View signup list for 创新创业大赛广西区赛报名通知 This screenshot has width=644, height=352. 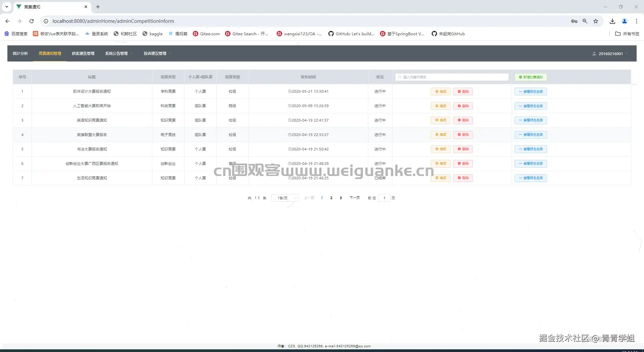(531, 164)
